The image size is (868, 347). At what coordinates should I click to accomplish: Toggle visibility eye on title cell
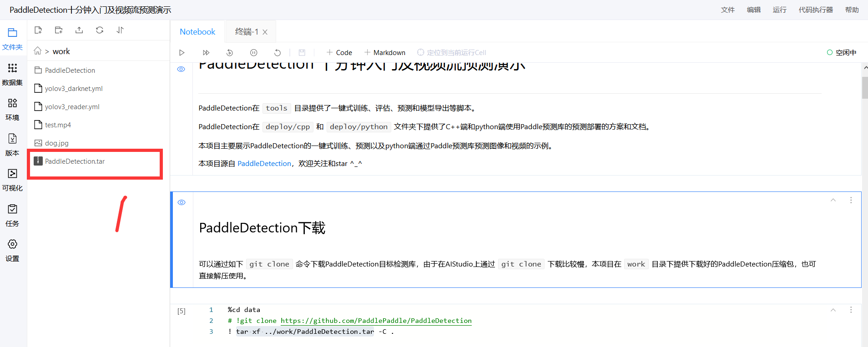pos(181,69)
